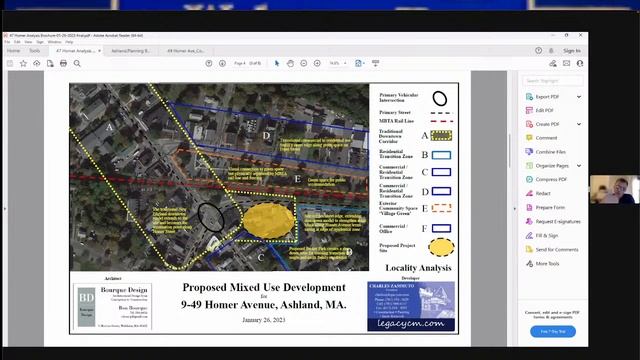Click the Fit page view icon

tap(359, 63)
